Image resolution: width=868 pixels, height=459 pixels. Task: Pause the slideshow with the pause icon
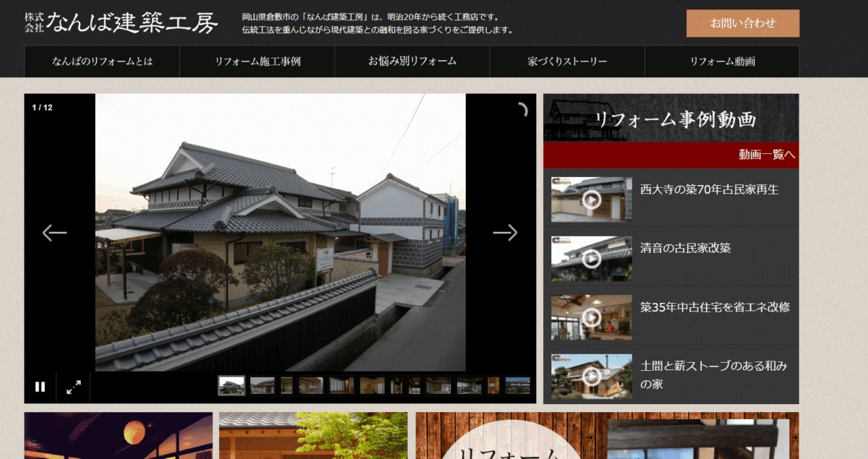(40, 387)
